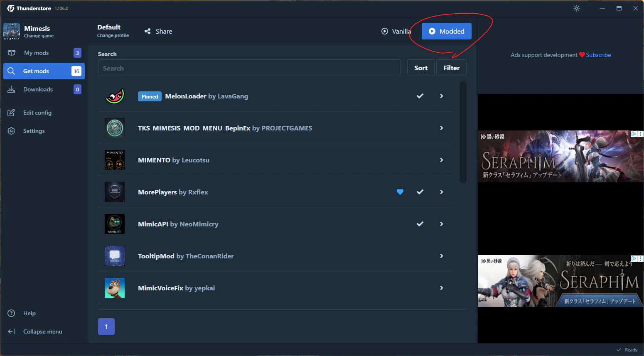Expand the TKS_MIMESIS_MOD_MENU_BepinEx row chevron
Screen dimensions: 644x356
tap(442, 128)
